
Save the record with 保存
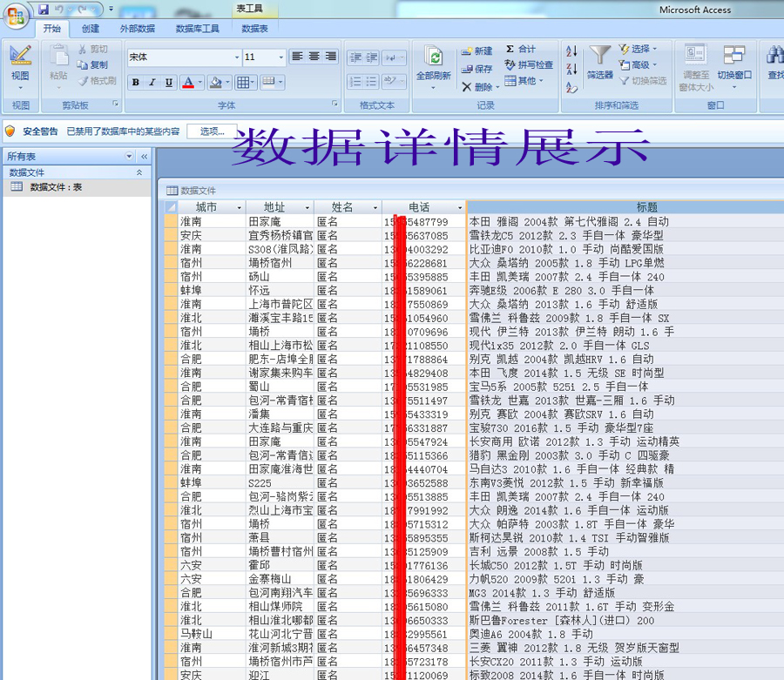pos(476,69)
